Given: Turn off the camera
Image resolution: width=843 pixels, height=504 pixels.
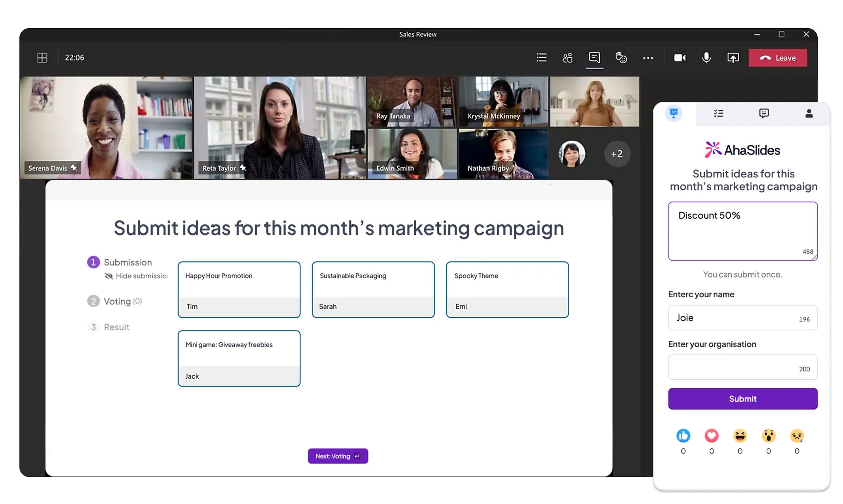Looking at the screenshot, I should click(x=679, y=58).
